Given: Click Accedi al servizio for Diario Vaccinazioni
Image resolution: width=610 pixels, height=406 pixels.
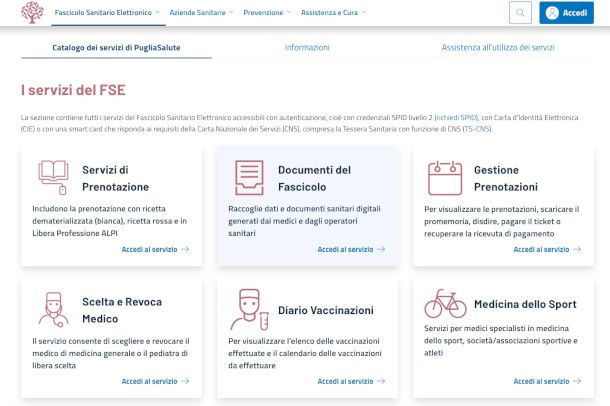Looking at the screenshot, I should click(345, 381).
